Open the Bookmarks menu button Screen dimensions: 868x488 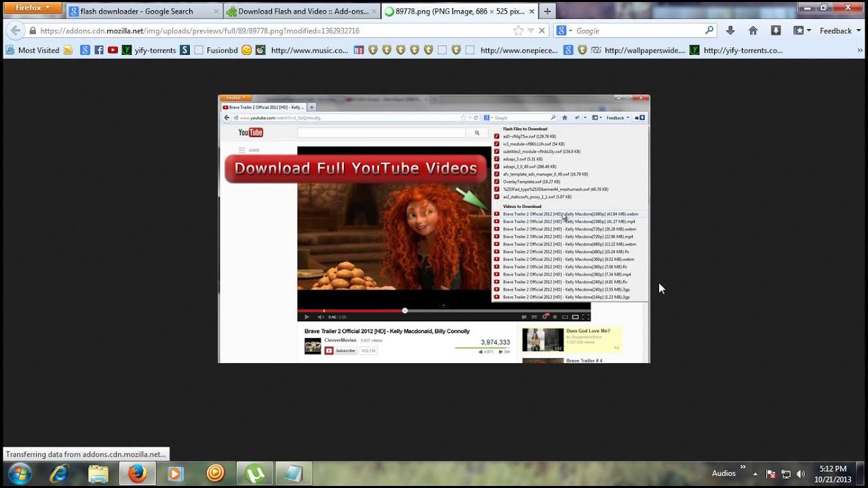coord(802,31)
